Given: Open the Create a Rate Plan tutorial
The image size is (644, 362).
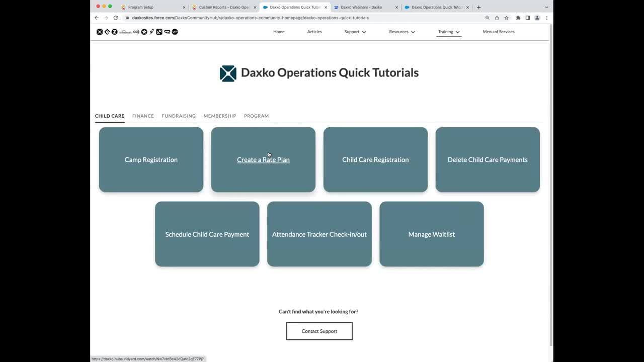Looking at the screenshot, I should (263, 160).
